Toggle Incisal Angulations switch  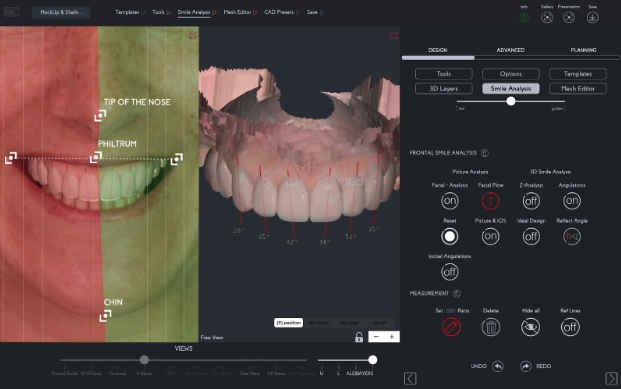(450, 272)
